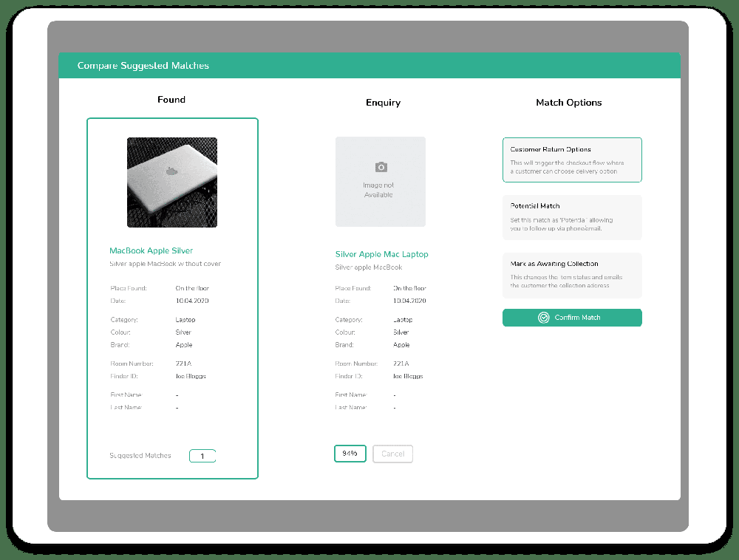Screen dimensions: 739x560
Task: Click Found item's Place Found value On the floor
Action: tap(192, 288)
